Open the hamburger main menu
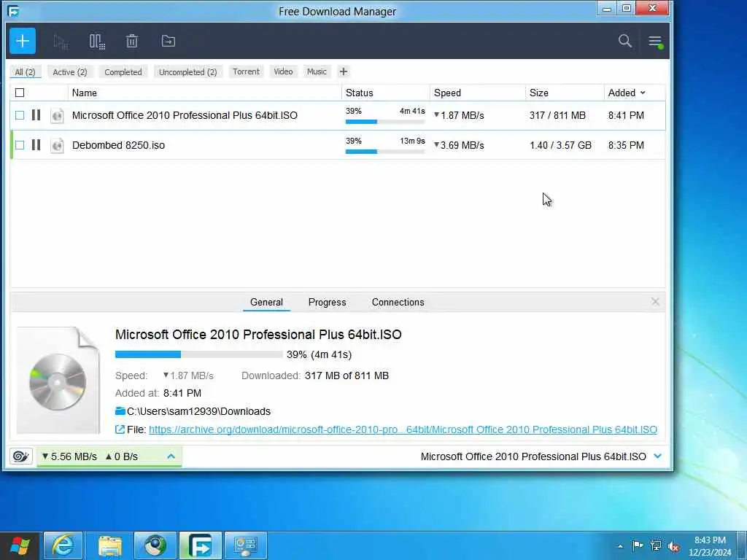The width and height of the screenshot is (747, 560). [656, 42]
